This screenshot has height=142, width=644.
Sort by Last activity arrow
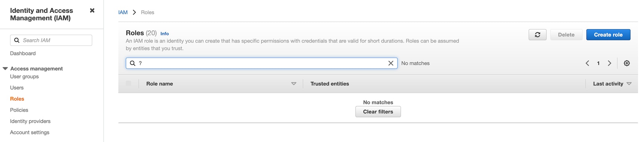629,84
